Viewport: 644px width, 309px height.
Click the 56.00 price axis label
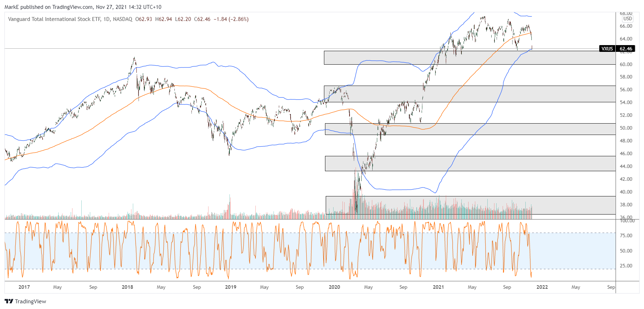626,90
